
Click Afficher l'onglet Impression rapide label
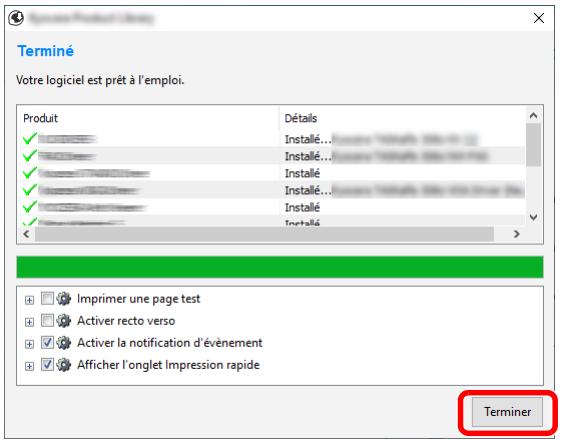168,365
